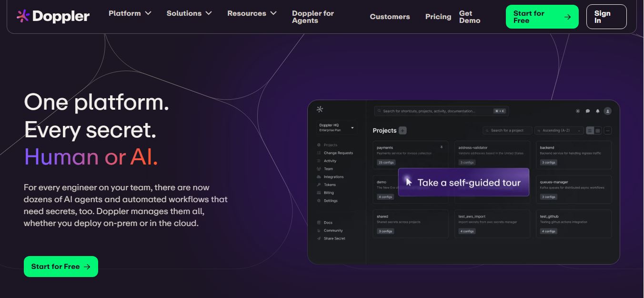Open the shared project card
Screen dimensions: 644x298
[411, 224]
